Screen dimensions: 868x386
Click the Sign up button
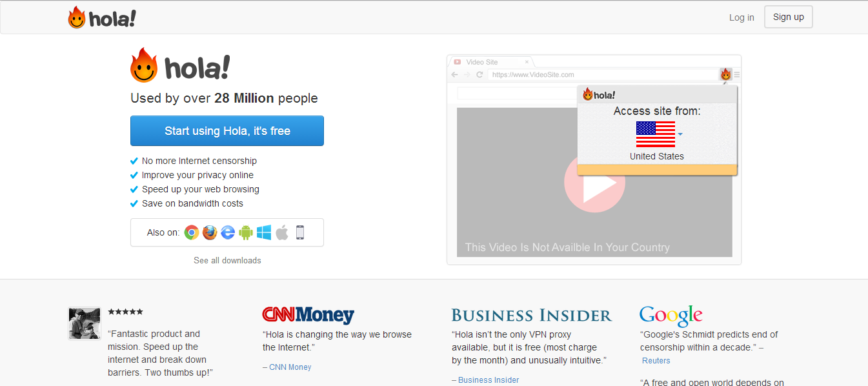coord(789,17)
